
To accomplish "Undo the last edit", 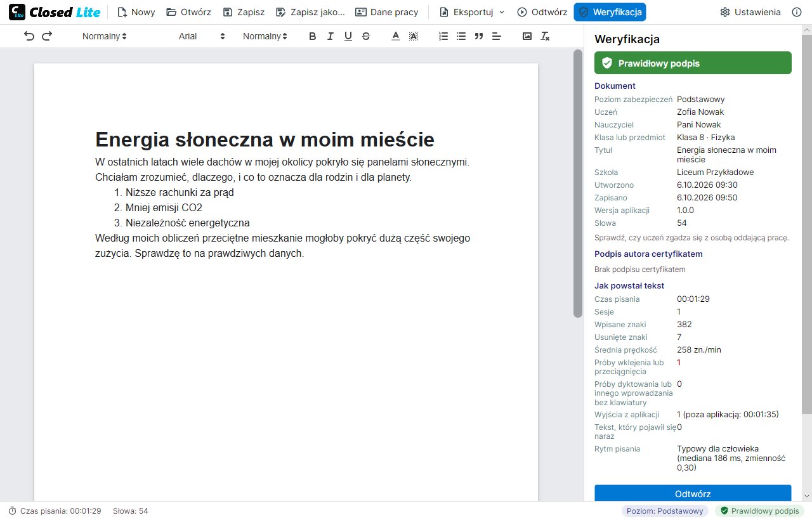I will coord(29,36).
